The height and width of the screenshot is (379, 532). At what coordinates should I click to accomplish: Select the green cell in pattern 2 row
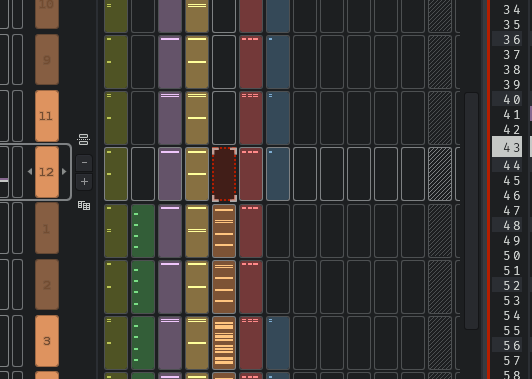click(143, 287)
